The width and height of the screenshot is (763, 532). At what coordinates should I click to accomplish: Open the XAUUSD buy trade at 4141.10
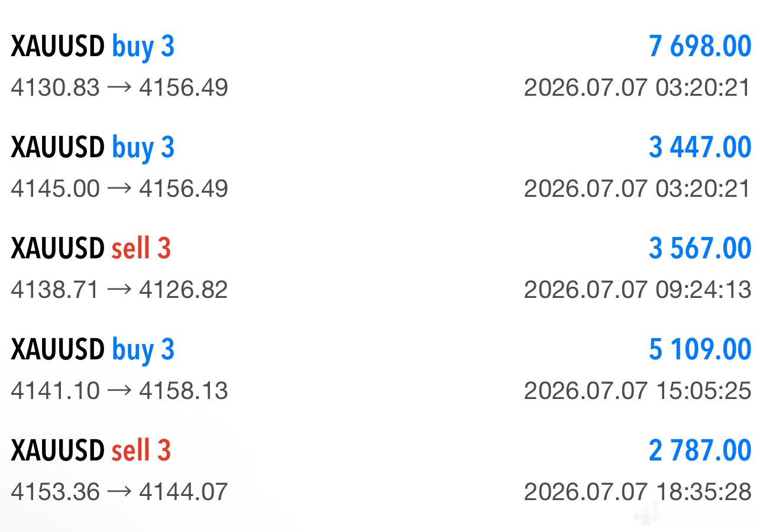pos(381,369)
